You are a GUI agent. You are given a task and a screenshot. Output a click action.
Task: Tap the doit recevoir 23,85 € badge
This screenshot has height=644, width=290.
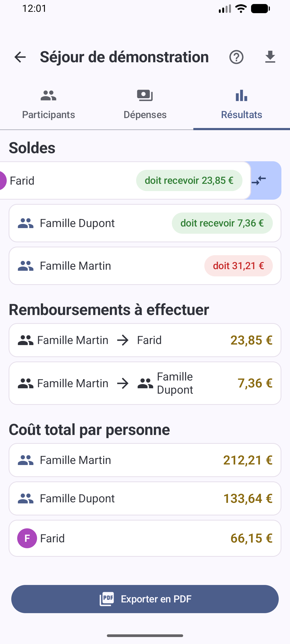coord(189,180)
